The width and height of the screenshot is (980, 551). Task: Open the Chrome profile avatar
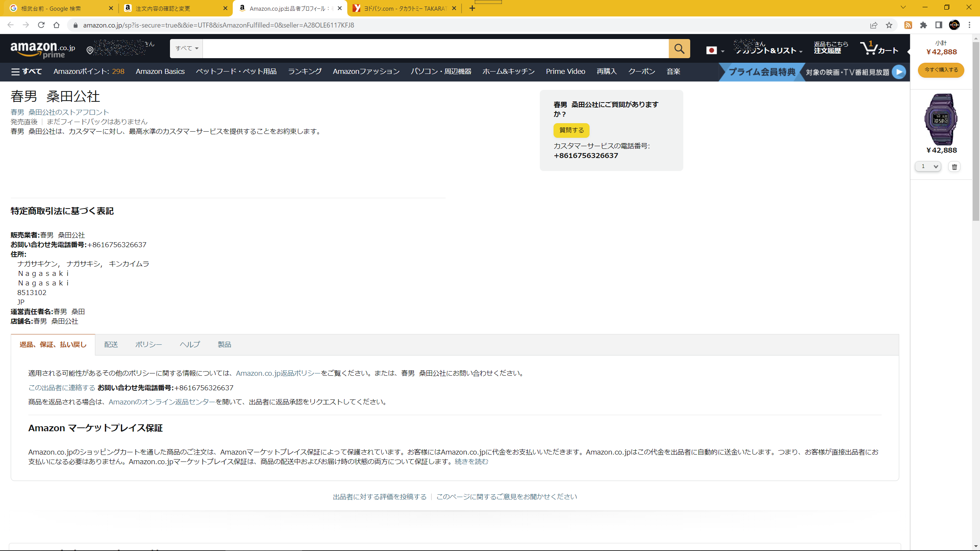coord(954,25)
